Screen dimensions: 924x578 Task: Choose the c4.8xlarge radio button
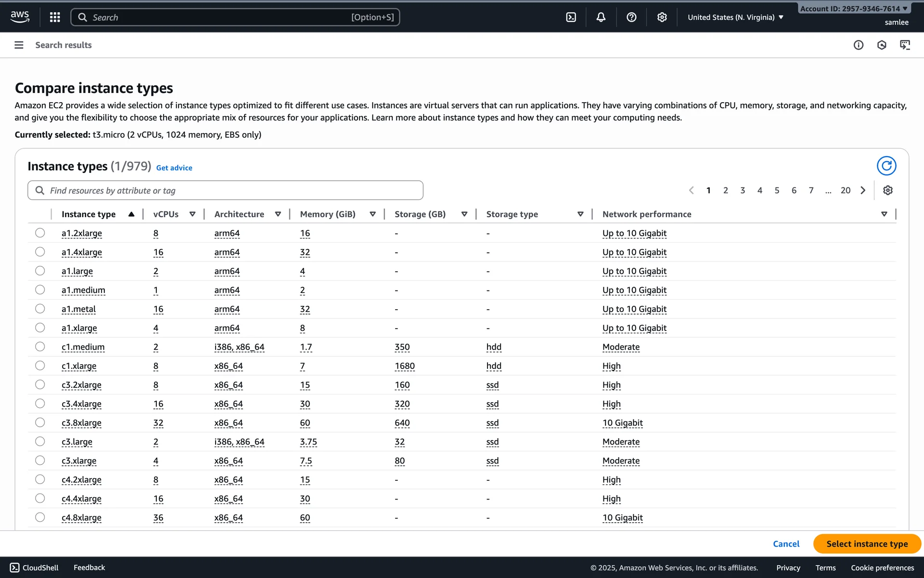coord(40,517)
